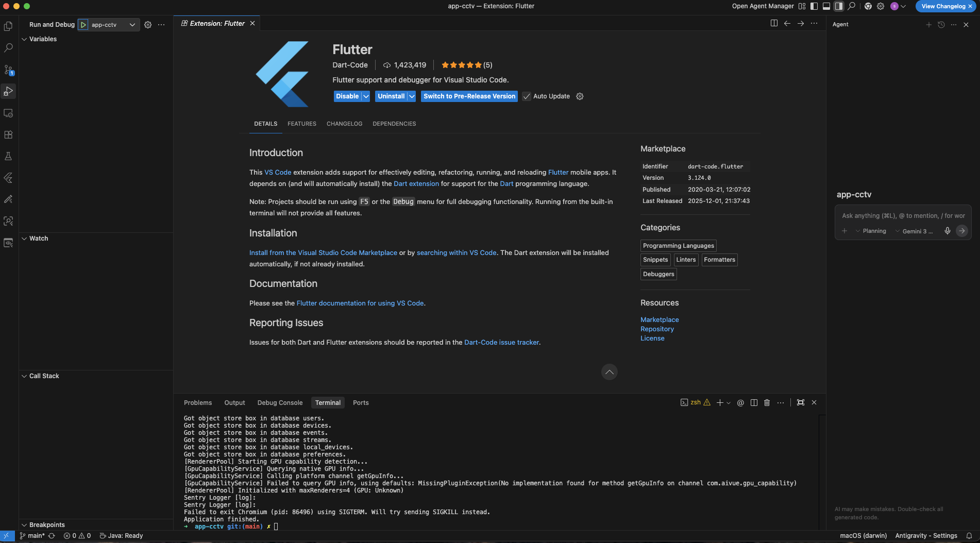980x543 pixels.
Task: Toggle the bottom panel layout icon
Action: (826, 6)
